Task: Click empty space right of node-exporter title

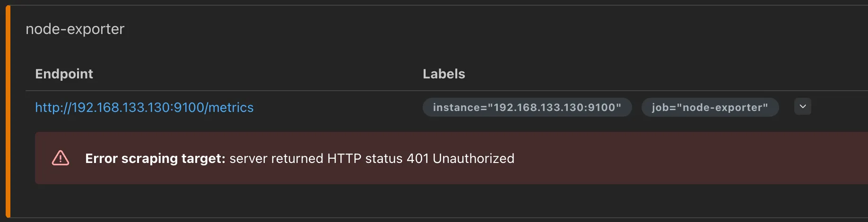Action: [x=425, y=29]
